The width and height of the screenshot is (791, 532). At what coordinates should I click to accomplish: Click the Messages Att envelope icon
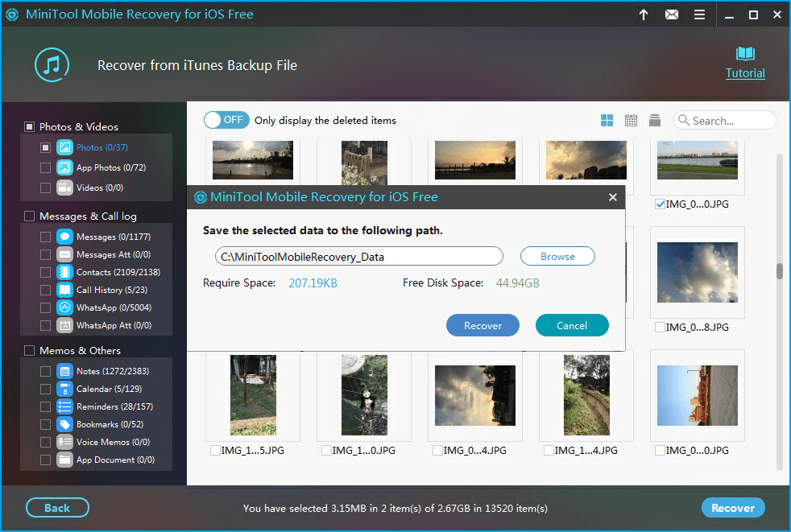tap(64, 254)
